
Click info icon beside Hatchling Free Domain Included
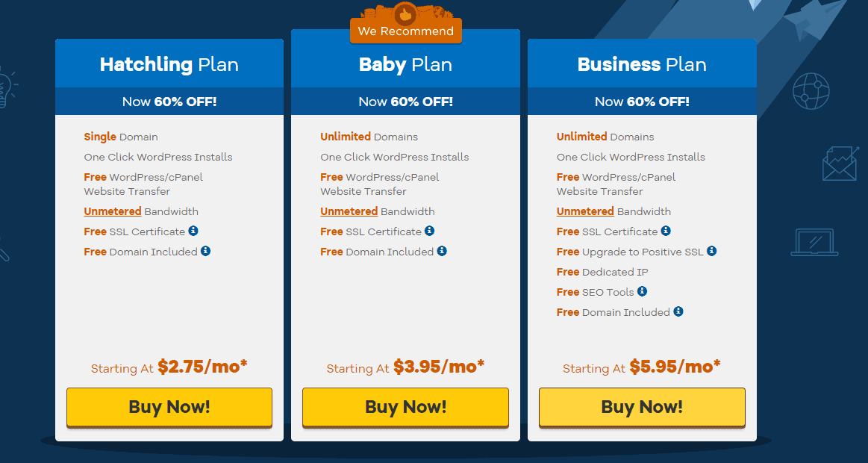coord(205,251)
